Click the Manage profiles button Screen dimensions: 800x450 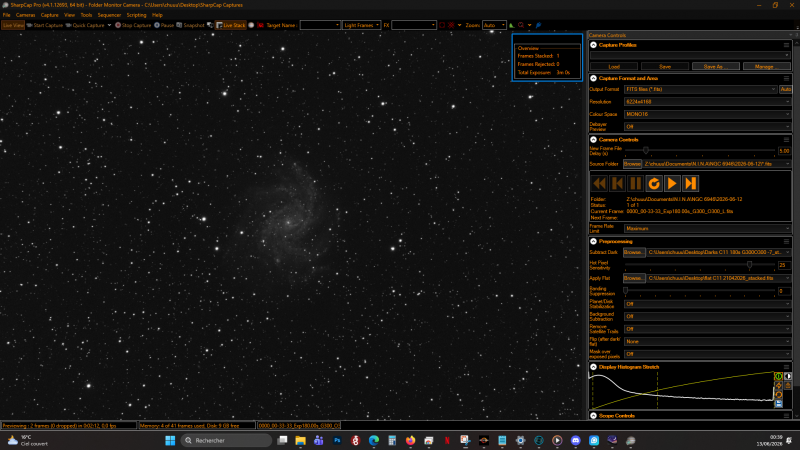pyautogui.click(x=767, y=66)
